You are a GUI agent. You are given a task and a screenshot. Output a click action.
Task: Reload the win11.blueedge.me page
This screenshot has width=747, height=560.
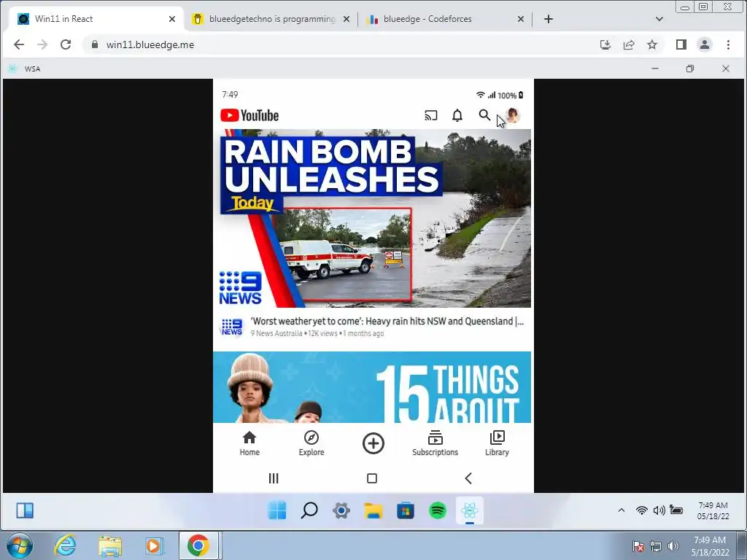pos(66,44)
